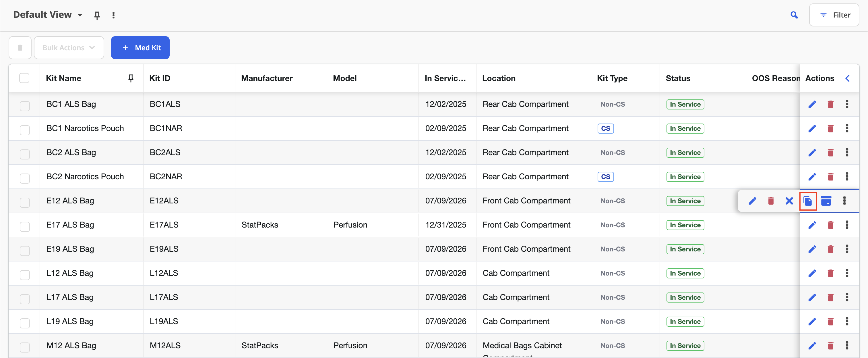Click StatPacks manufacturer for E17 ALS Bag

tap(259, 225)
